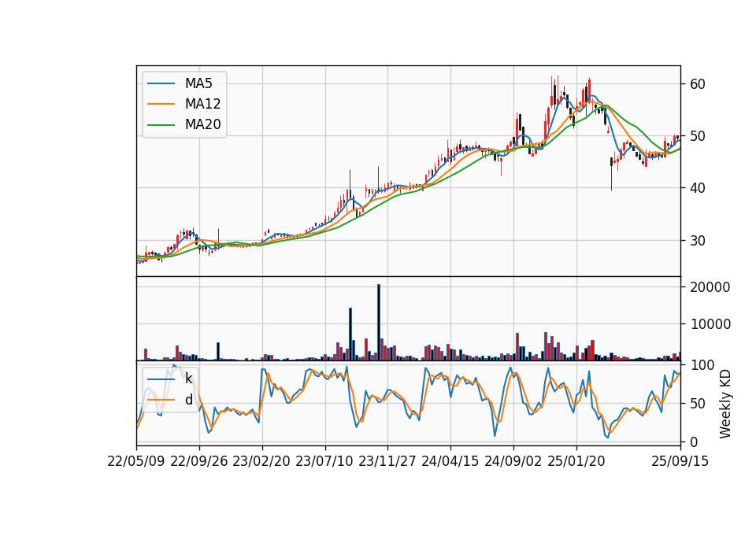Click the date label 22/05/09
This screenshot has height=543, width=756.
[x=136, y=461]
